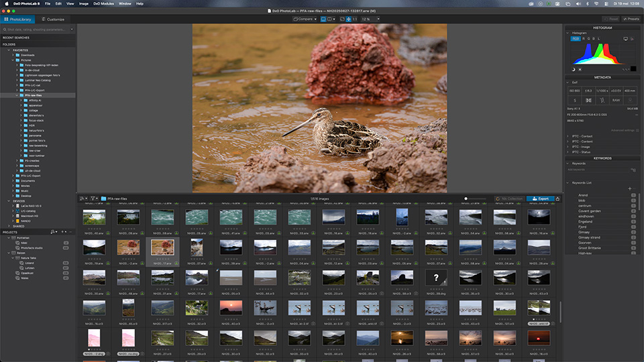Select the Macintosh HD device

[29, 216]
